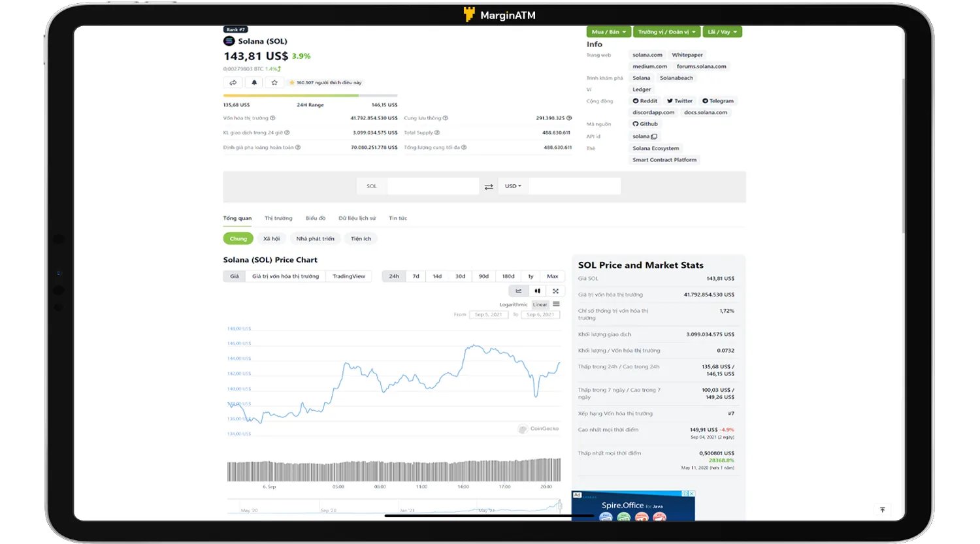Click the Smart Contract Platform tag
This screenshot has width=980, height=544.
pyautogui.click(x=664, y=160)
